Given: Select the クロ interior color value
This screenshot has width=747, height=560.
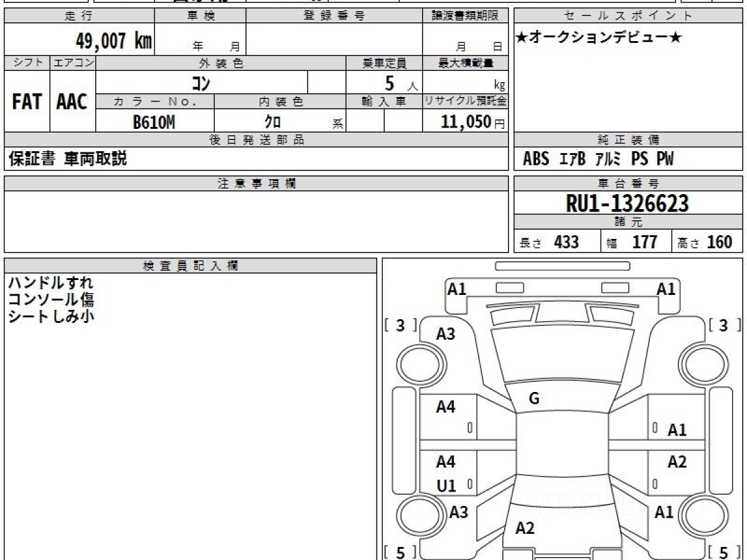Looking at the screenshot, I should [272, 122].
